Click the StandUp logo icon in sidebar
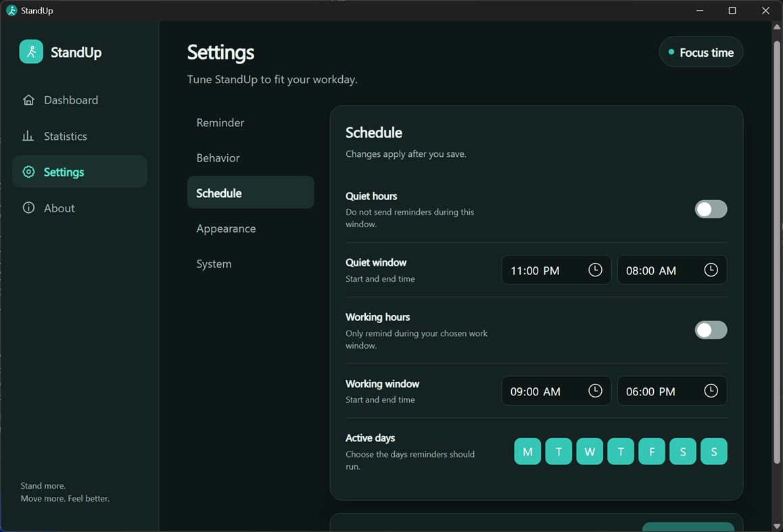Viewport: 783px width, 532px height. (x=31, y=52)
